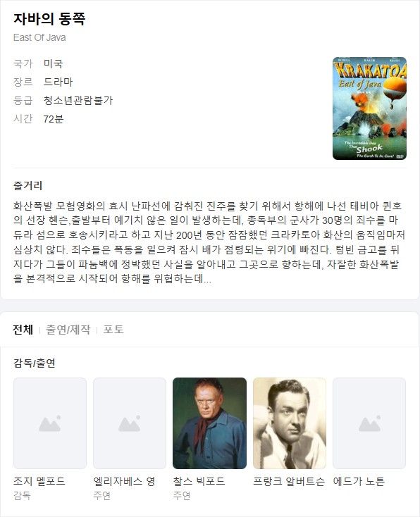The height and width of the screenshot is (517, 420).
Task: Click the 에드가 노튼 name link
Action: click(x=359, y=481)
